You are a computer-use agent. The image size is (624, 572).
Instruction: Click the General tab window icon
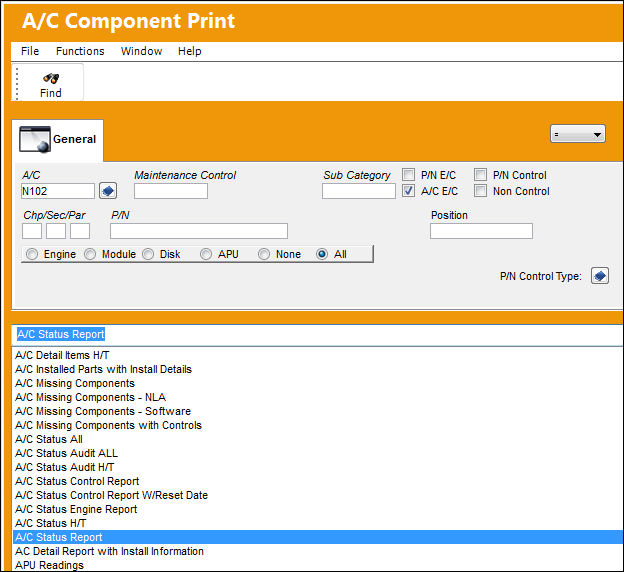[x=35, y=139]
